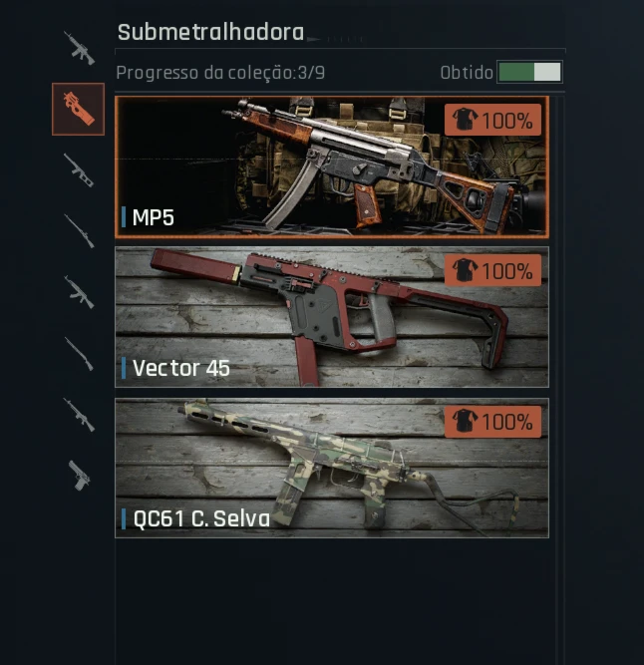The width and height of the screenshot is (644, 665).
Task: Select the light machine gun category icon
Action: pyautogui.click(x=79, y=415)
